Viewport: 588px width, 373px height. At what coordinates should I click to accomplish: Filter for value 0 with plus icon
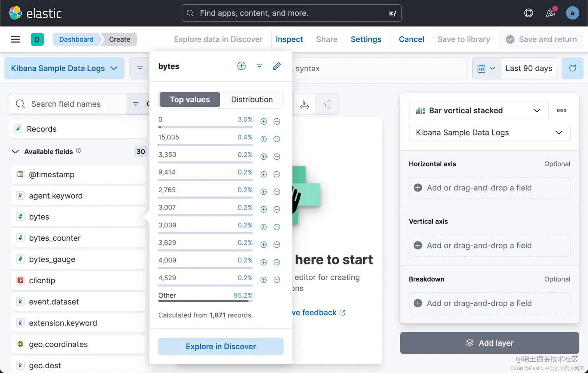click(264, 121)
